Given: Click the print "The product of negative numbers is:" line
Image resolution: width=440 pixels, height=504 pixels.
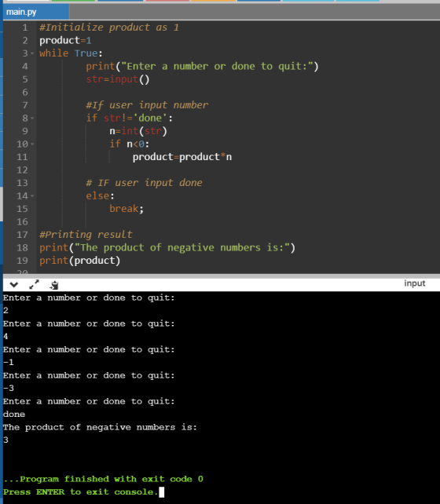Looking at the screenshot, I should (x=167, y=247).
